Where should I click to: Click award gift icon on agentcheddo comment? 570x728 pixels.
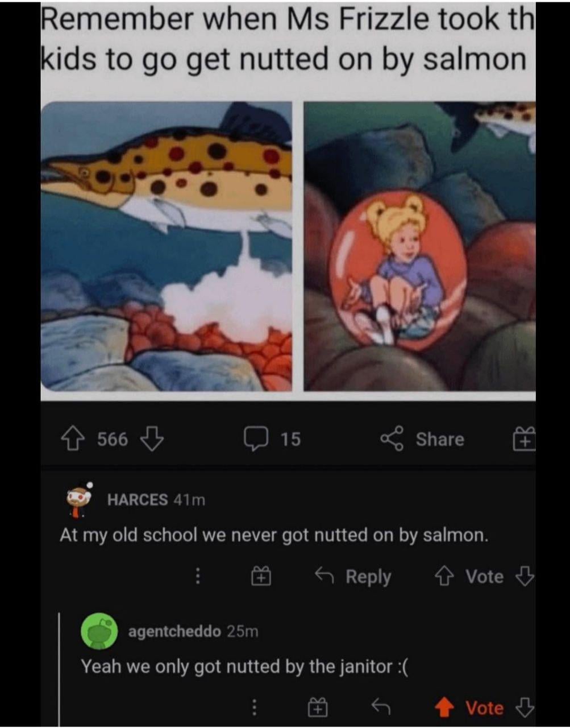pos(317,708)
